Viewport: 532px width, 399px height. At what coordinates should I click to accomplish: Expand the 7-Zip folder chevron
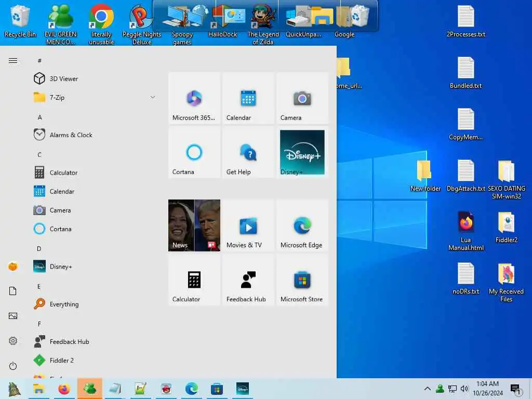[x=153, y=97]
